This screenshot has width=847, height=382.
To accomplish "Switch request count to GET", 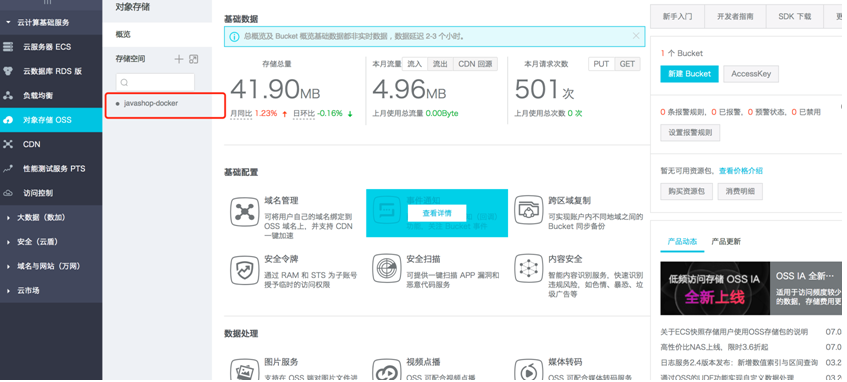I will click(627, 64).
